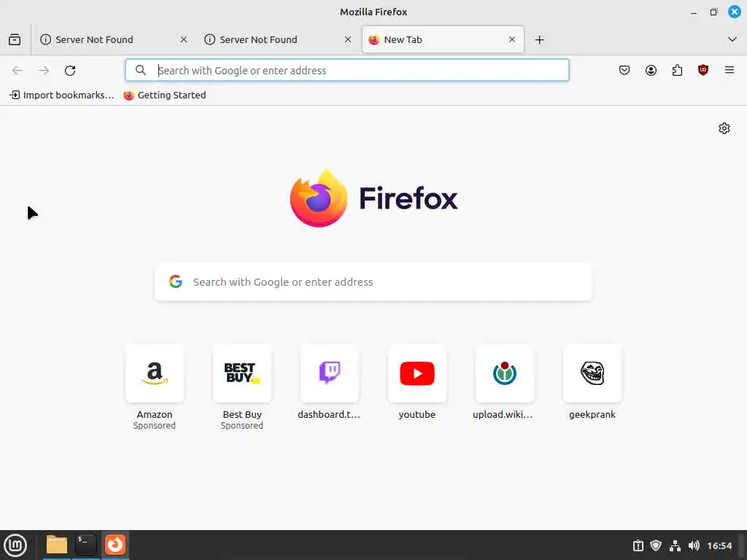Open the Firefox account icon

coord(651,71)
